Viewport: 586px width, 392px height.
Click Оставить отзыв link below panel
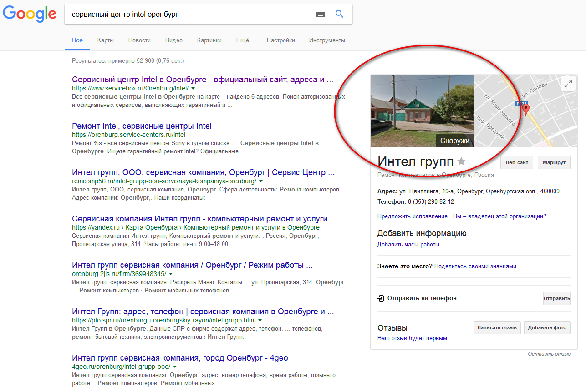[549, 354]
